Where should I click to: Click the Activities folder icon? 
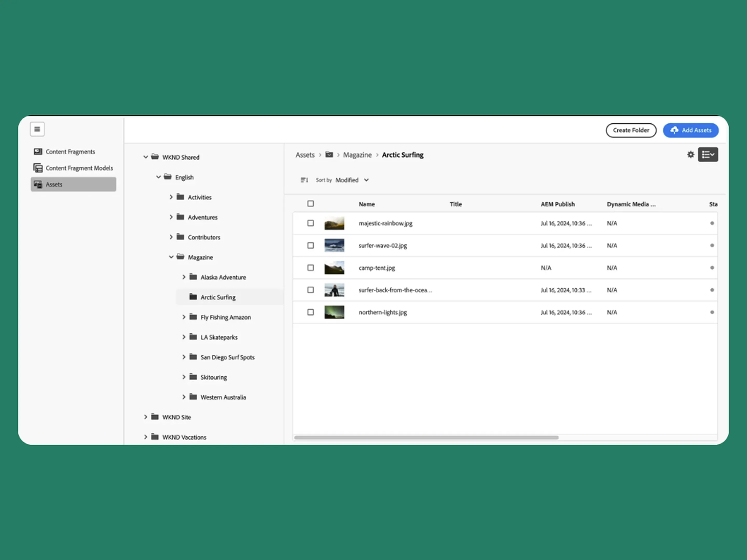[180, 197]
